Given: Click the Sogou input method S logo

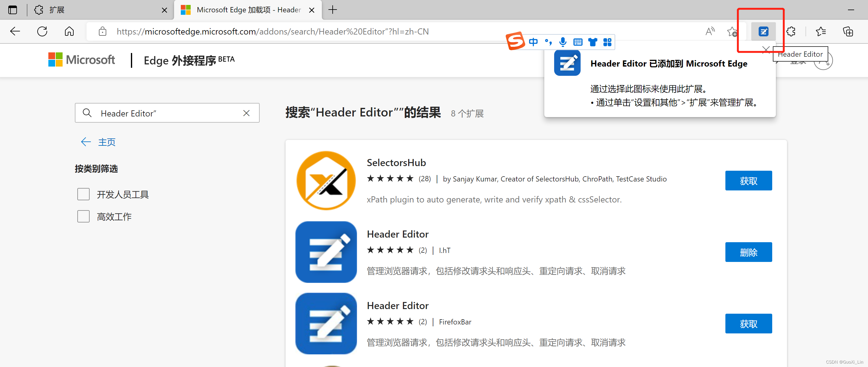Looking at the screenshot, I should click(515, 41).
